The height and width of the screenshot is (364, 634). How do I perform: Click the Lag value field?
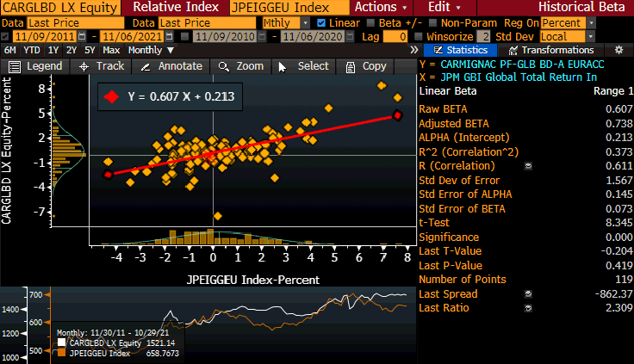pyautogui.click(x=395, y=37)
